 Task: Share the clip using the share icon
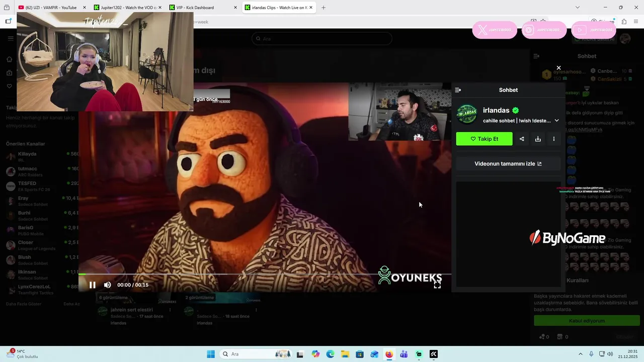pos(522,139)
